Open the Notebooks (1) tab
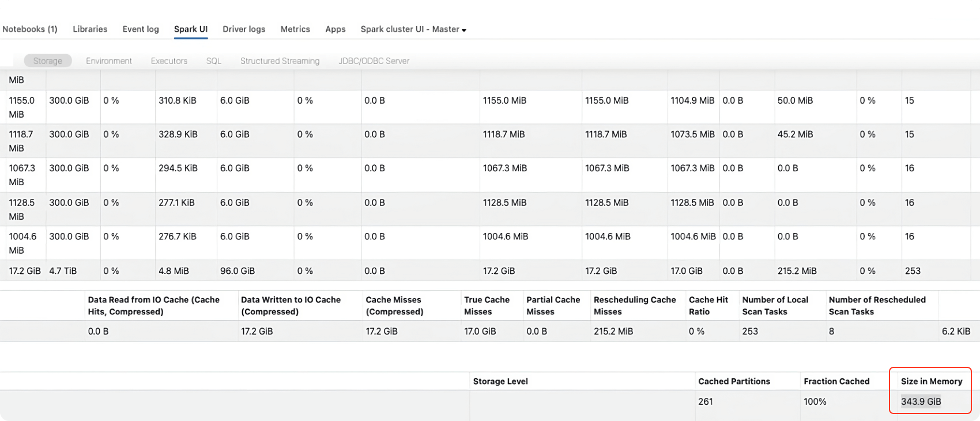Image resolution: width=980 pixels, height=421 pixels. (x=30, y=29)
